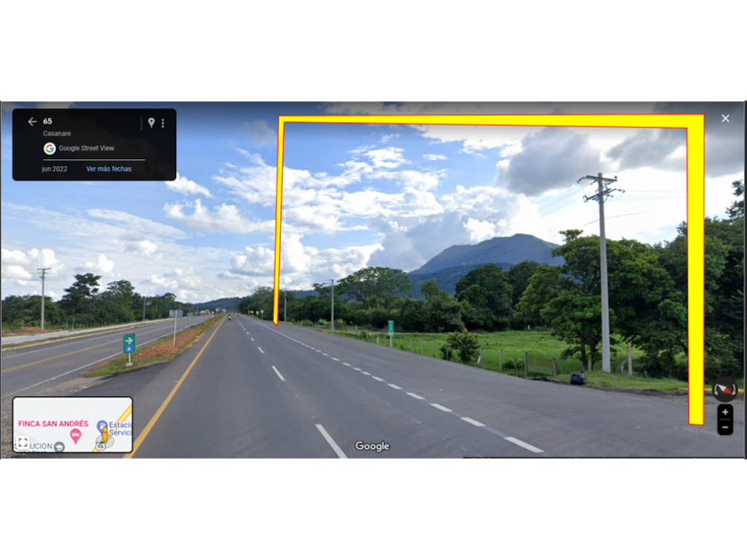
Task: Close the Street View with X button
Action: click(x=725, y=118)
